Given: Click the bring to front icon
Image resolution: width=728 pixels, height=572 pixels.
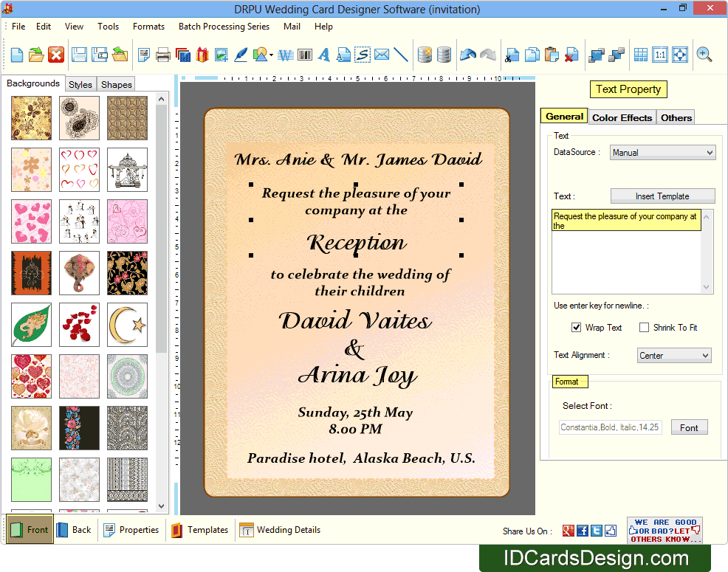Looking at the screenshot, I should point(596,55).
